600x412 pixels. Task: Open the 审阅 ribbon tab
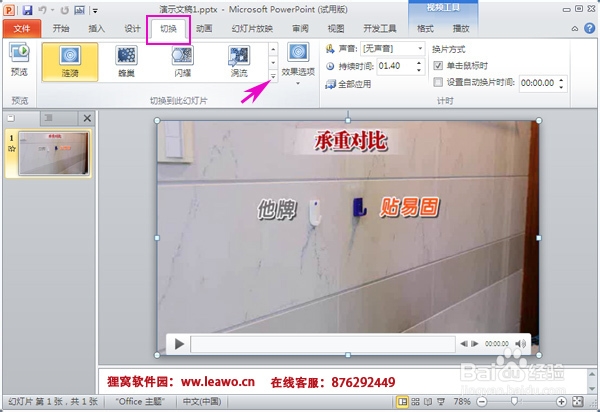coord(300,28)
